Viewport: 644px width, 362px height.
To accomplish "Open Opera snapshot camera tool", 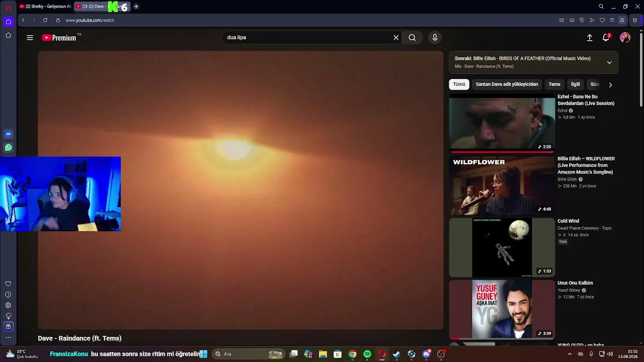I will pyautogui.click(x=572, y=20).
